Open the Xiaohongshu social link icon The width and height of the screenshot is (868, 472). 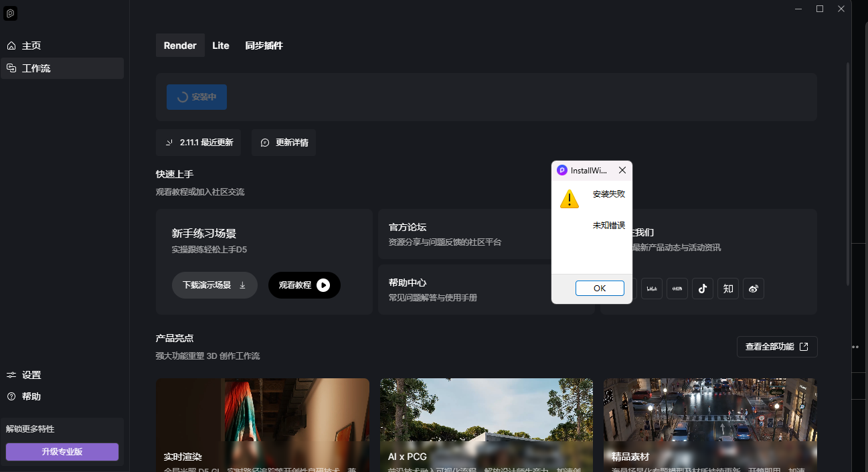677,289
